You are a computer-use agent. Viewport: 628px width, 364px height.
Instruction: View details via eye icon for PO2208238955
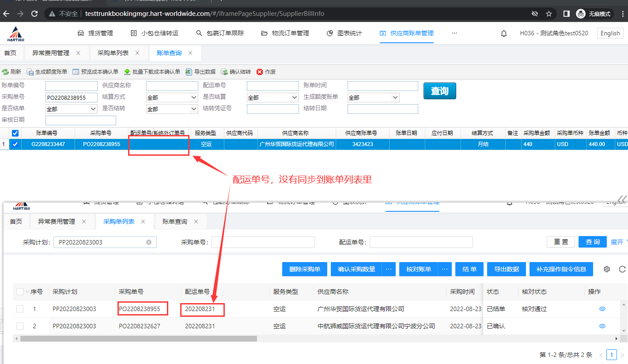(602, 309)
